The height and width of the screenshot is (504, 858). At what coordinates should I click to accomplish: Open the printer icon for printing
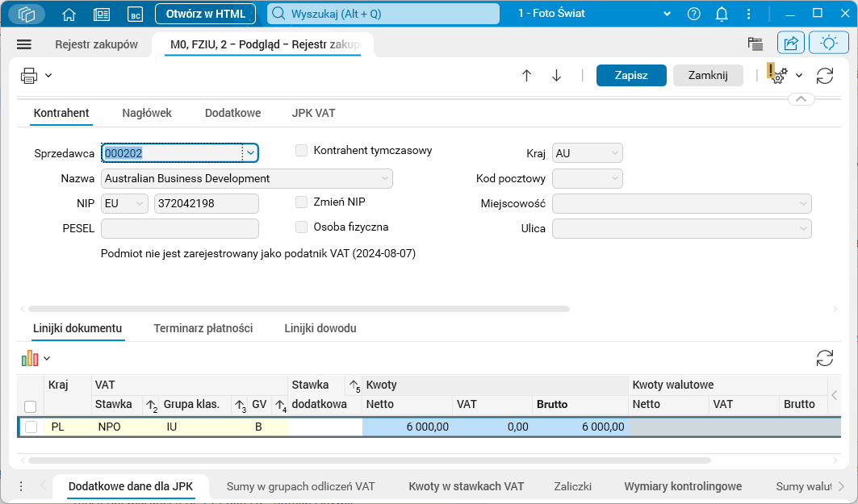click(30, 76)
